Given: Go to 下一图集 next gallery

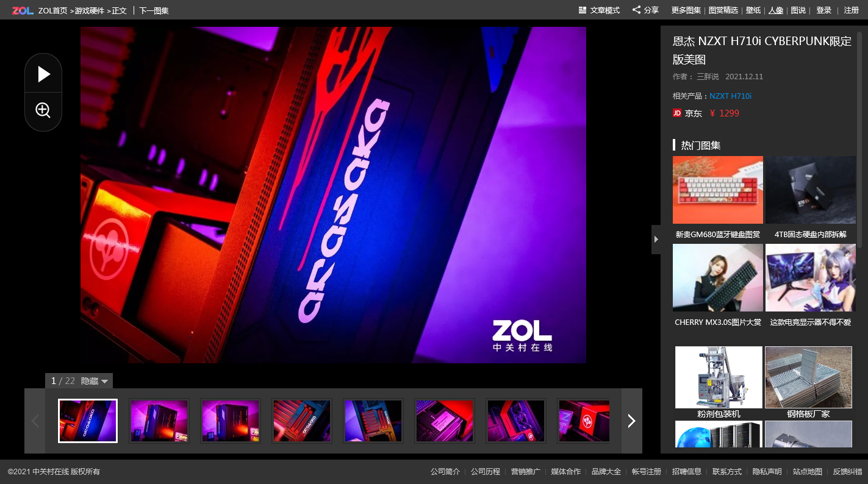Looking at the screenshot, I should click(x=154, y=10).
